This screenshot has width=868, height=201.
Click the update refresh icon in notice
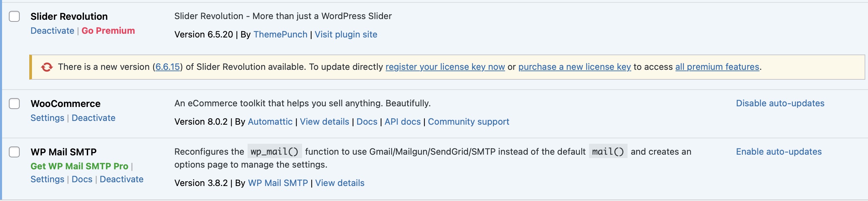(x=47, y=67)
